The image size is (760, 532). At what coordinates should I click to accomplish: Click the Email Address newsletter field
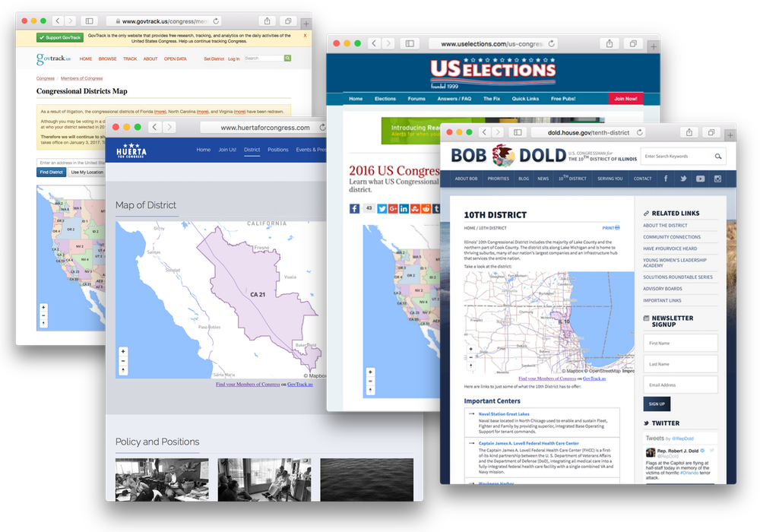[x=680, y=385]
